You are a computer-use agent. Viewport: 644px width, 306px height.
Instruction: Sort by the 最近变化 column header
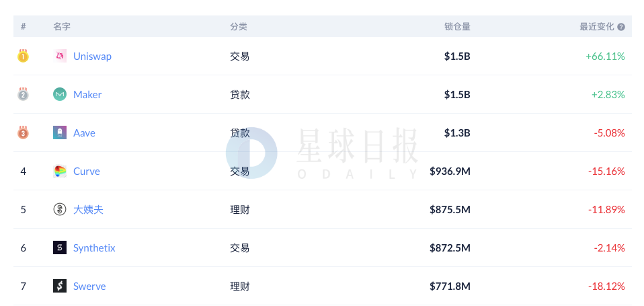(596, 27)
